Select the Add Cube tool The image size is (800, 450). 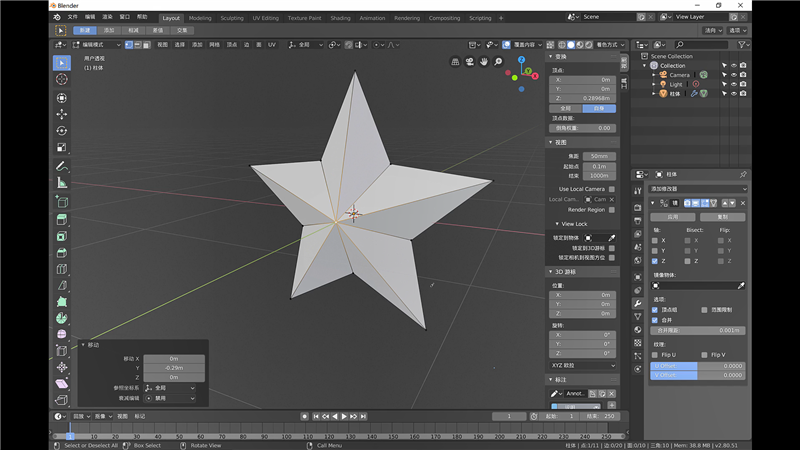tap(62, 202)
